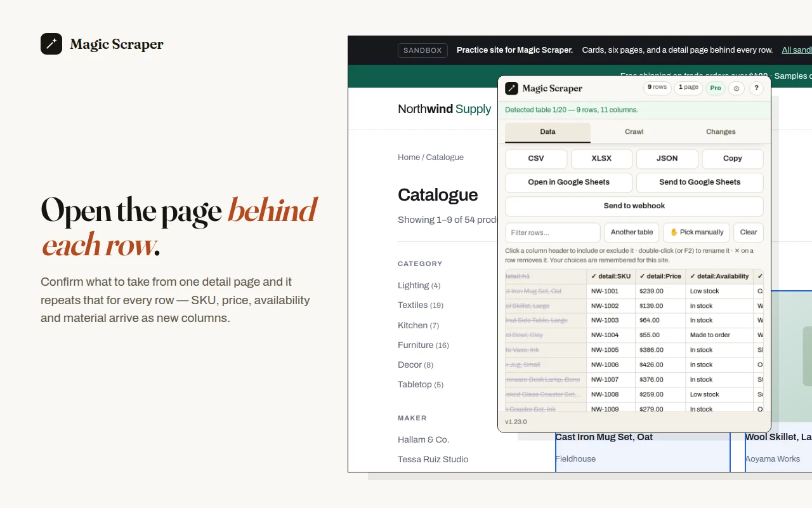Open the Textiles category link
The height and width of the screenshot is (508, 812).
421,305
